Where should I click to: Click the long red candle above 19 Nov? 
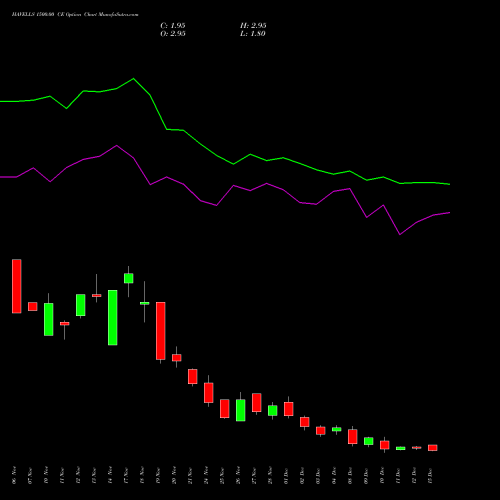161,331
